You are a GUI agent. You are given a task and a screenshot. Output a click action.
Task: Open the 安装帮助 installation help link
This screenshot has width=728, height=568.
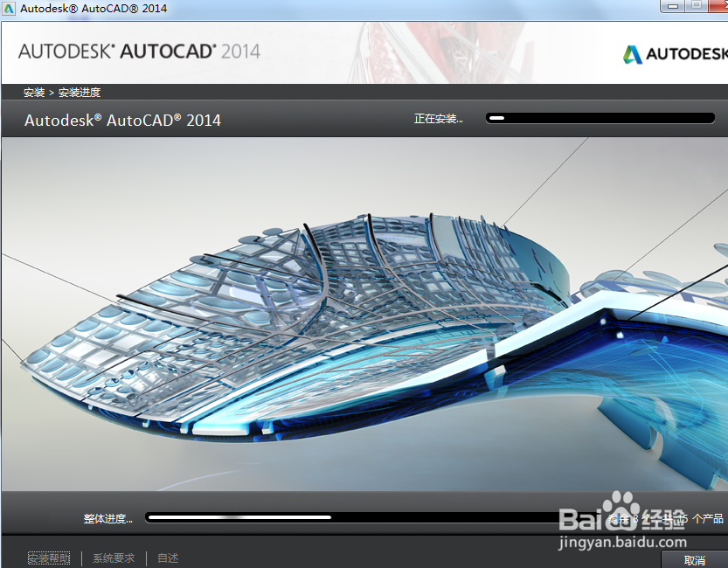[49, 558]
